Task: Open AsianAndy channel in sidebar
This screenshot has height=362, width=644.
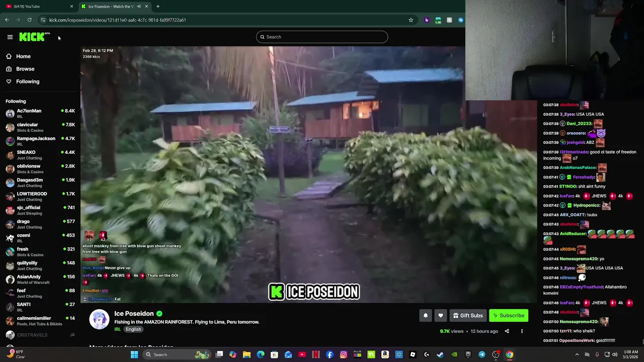Action: pos(40,279)
